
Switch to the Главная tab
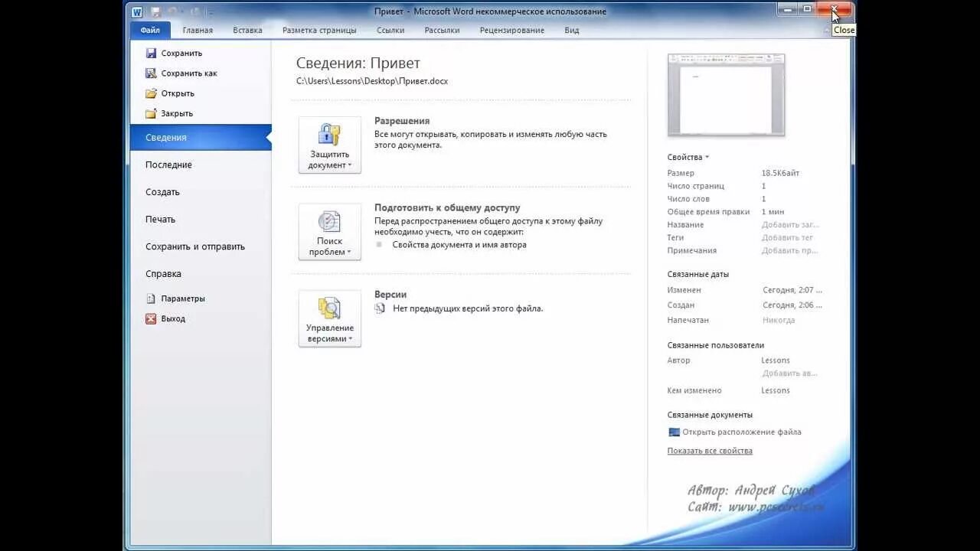(x=198, y=31)
